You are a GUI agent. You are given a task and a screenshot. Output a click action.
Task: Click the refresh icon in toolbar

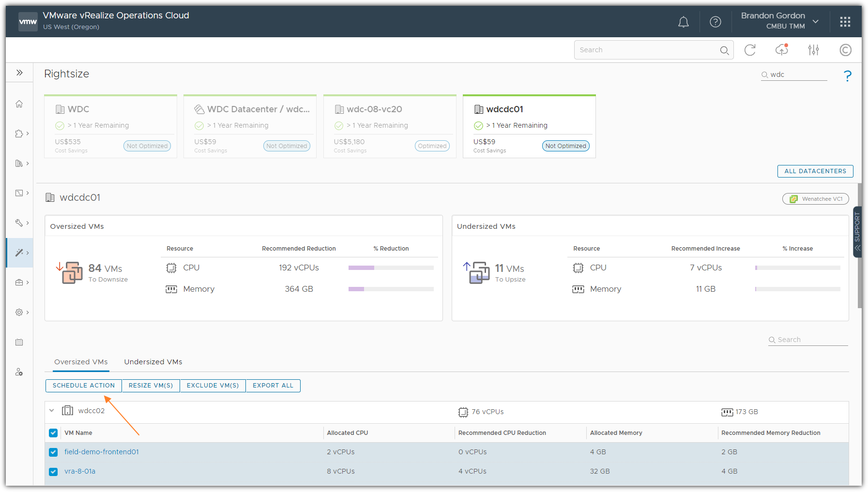750,50
